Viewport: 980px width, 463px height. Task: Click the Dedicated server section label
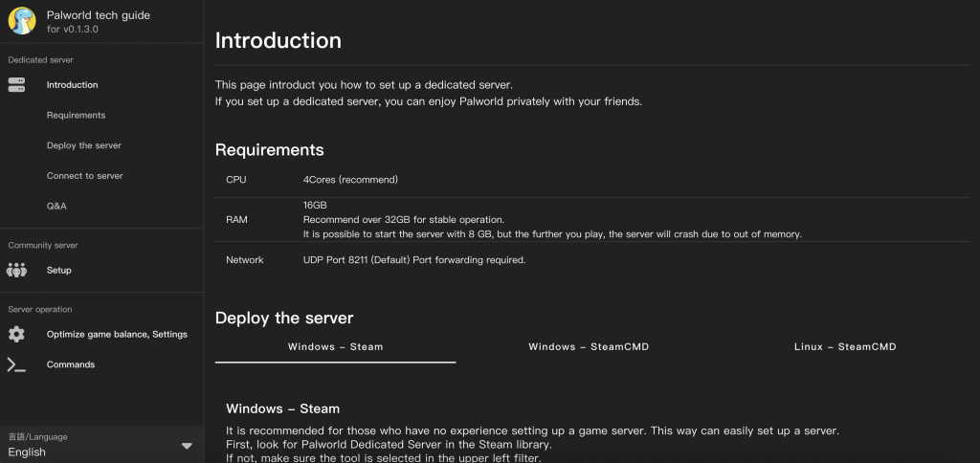click(40, 60)
